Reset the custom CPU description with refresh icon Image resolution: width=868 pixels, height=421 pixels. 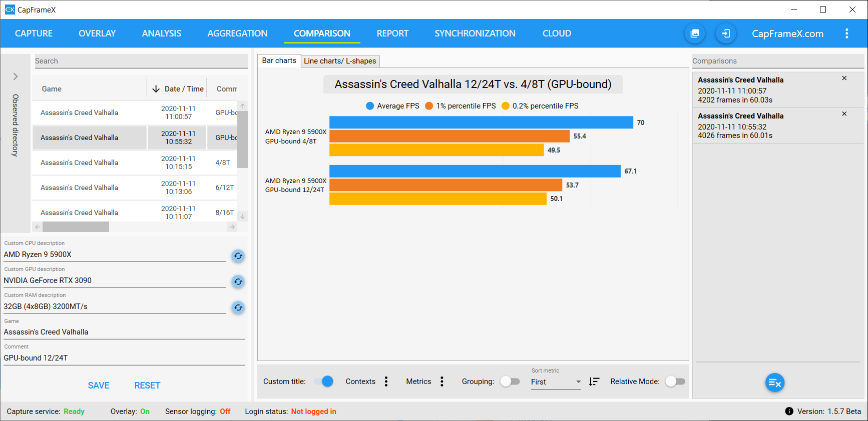[x=238, y=256]
